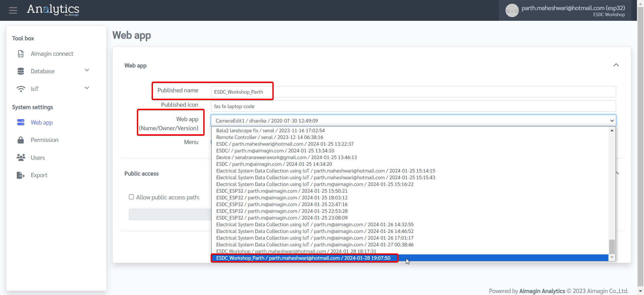
Task: Click dropdown list scrollbar down arrow
Action: (612, 258)
